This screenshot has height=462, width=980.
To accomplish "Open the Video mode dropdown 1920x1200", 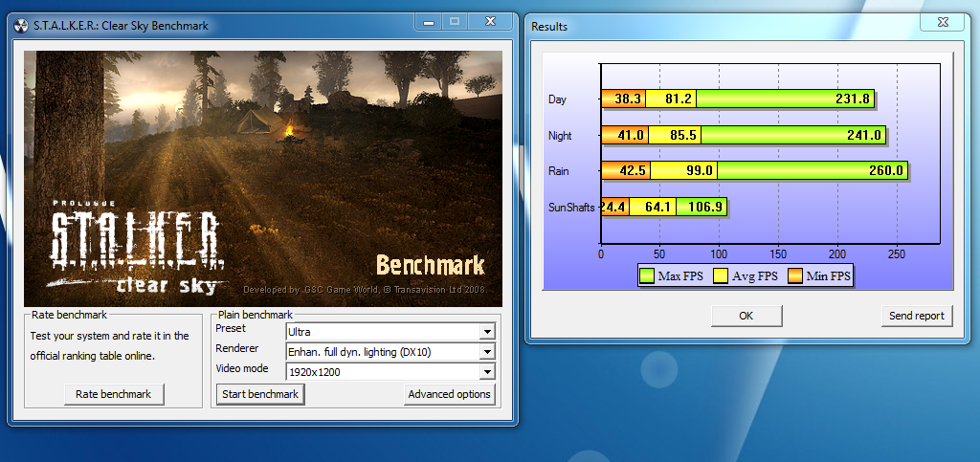I will point(390,373).
